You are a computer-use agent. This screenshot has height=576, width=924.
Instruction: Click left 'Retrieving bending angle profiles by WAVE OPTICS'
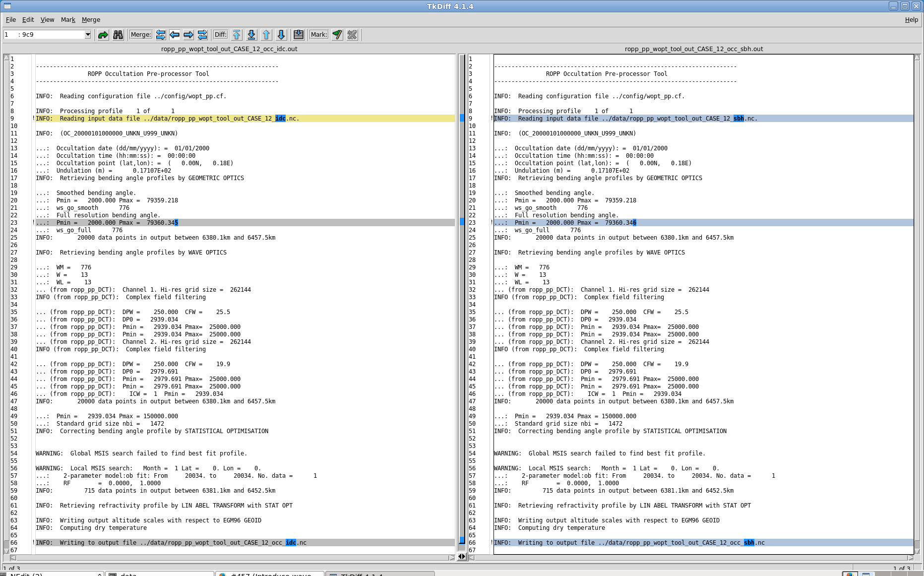[143, 253]
